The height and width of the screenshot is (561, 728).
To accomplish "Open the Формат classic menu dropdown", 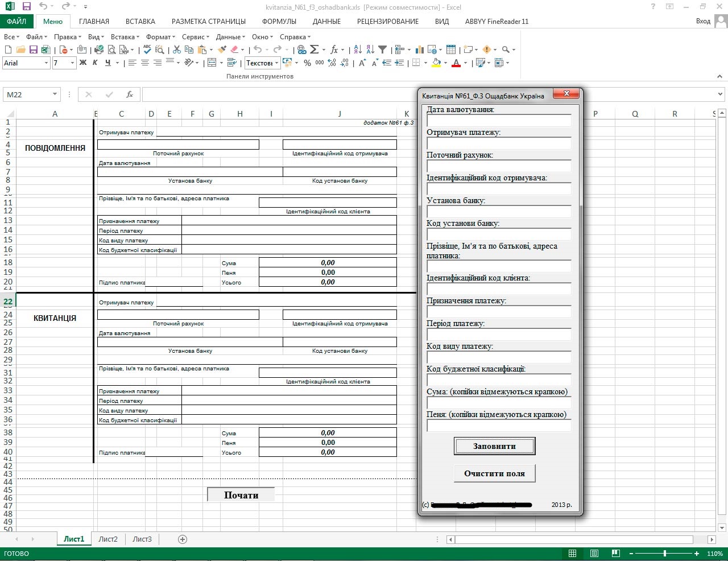I will pyautogui.click(x=161, y=37).
